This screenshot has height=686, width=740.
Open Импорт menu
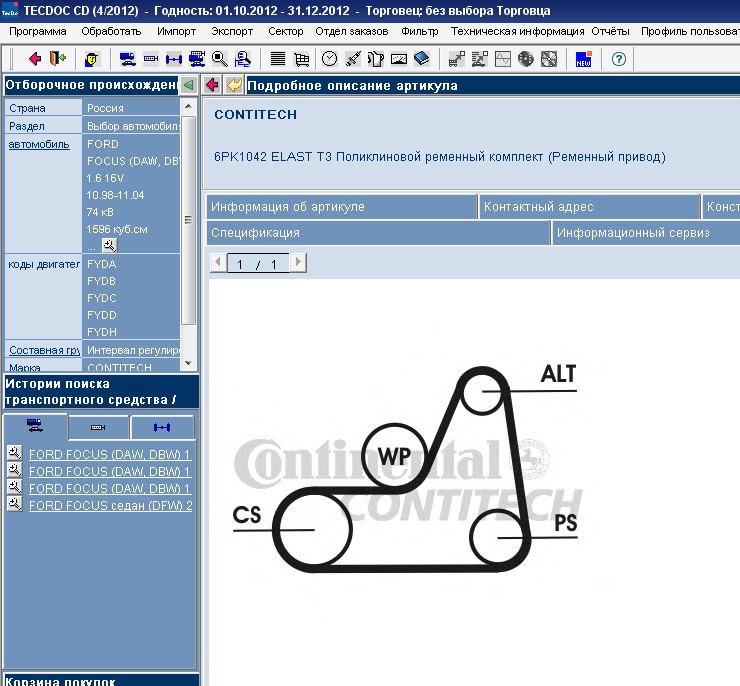pos(177,31)
